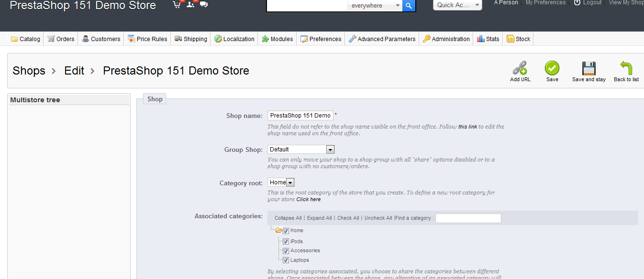
Task: Open the new customers notification icon
Action: click(x=190, y=5)
